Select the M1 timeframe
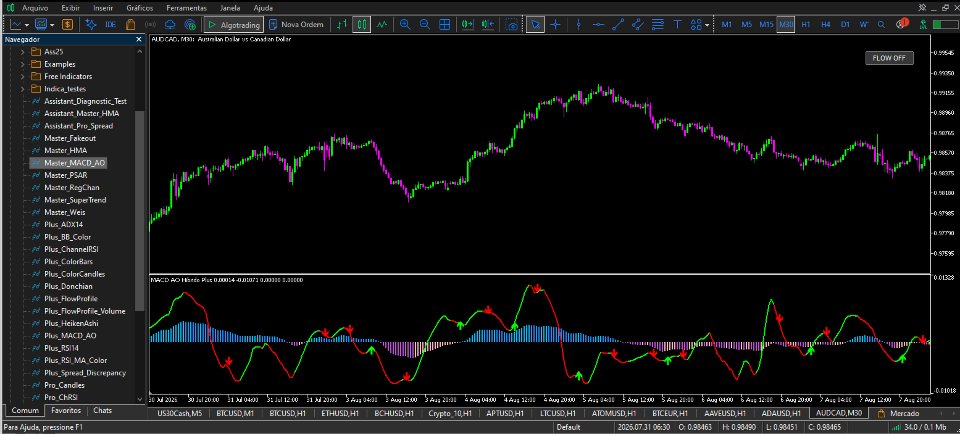Screen dimensions: 960x434 point(727,24)
